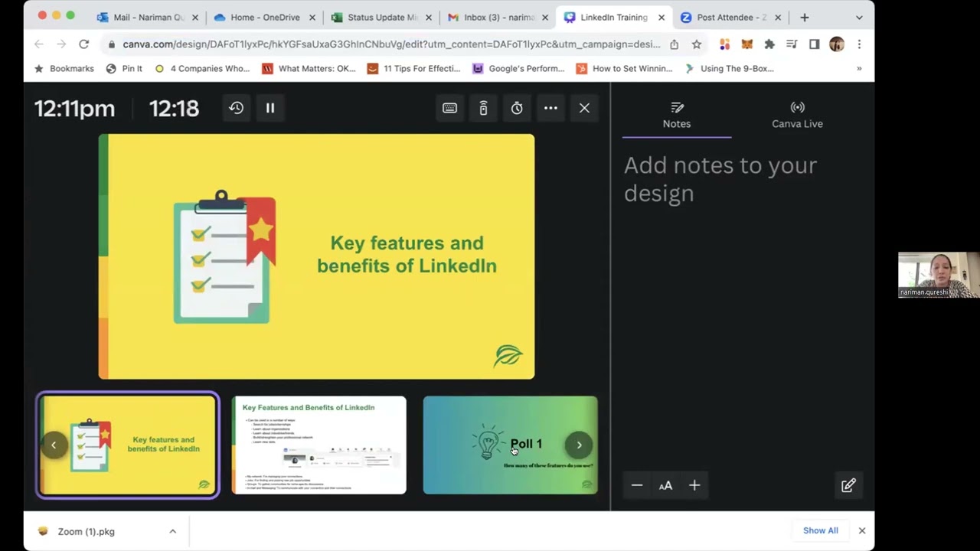Close the downloads bar
The image size is (980, 551).
861,530
